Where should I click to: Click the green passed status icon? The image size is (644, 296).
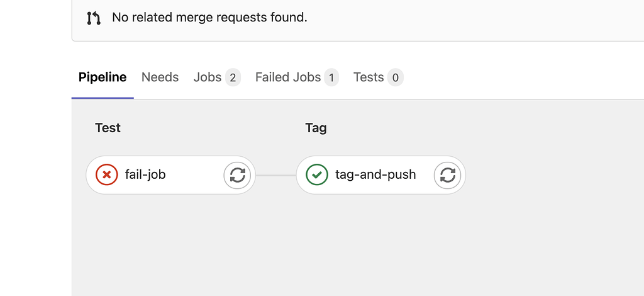tap(317, 174)
